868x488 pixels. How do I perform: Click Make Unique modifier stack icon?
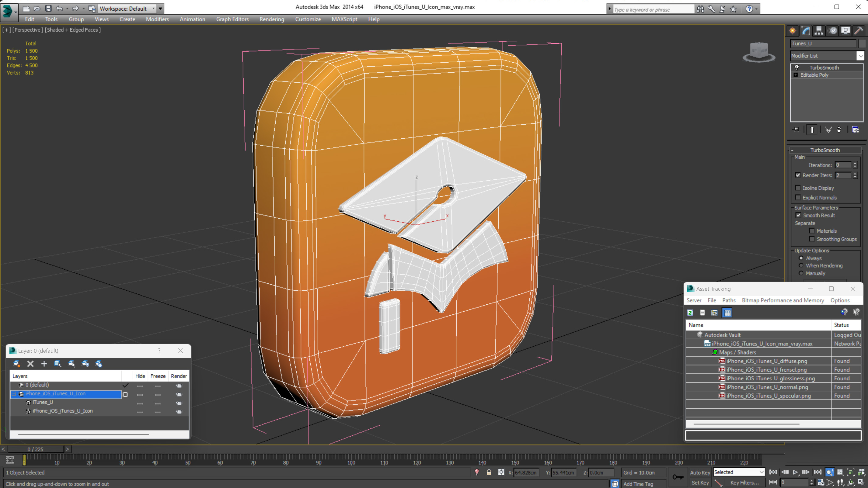pos(828,130)
